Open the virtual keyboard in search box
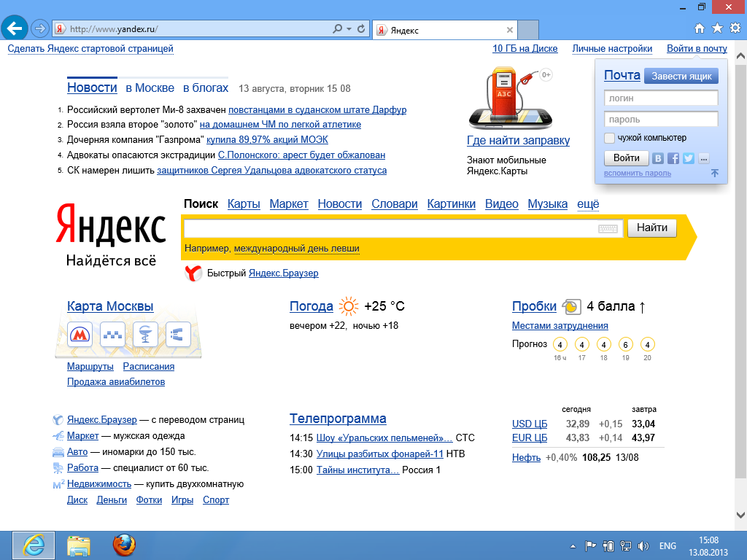Screen dimensions: 747x560 point(608,229)
